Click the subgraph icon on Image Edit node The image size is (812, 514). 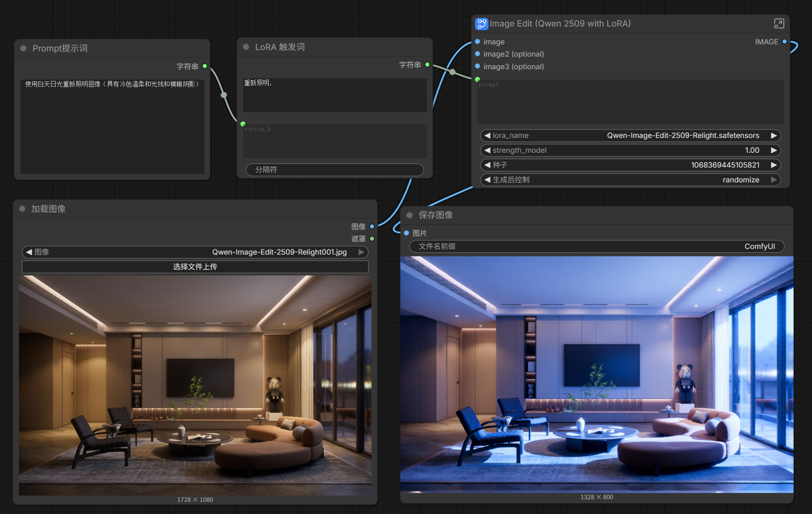481,24
